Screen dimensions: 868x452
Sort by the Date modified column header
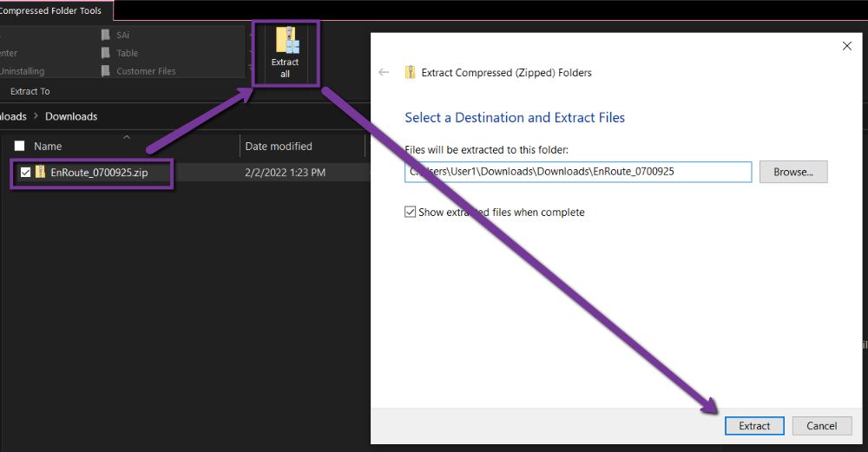(x=279, y=146)
